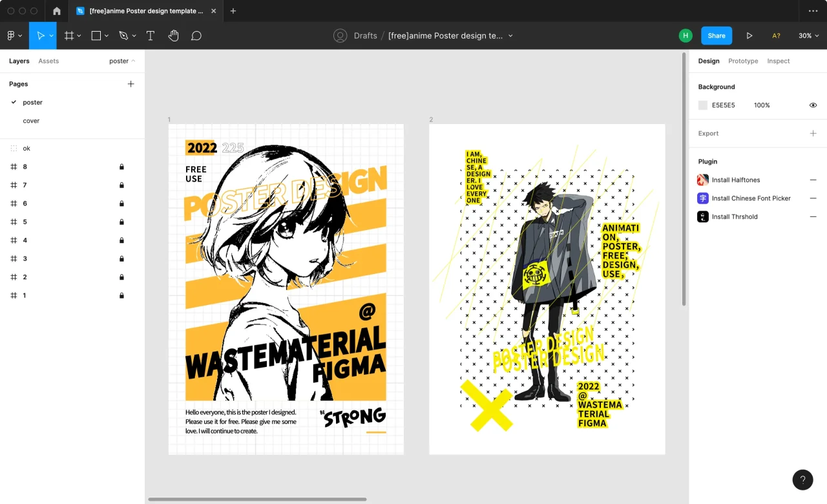827x504 pixels.
Task: Click the E5E5E5 background color swatch
Action: pyautogui.click(x=703, y=105)
